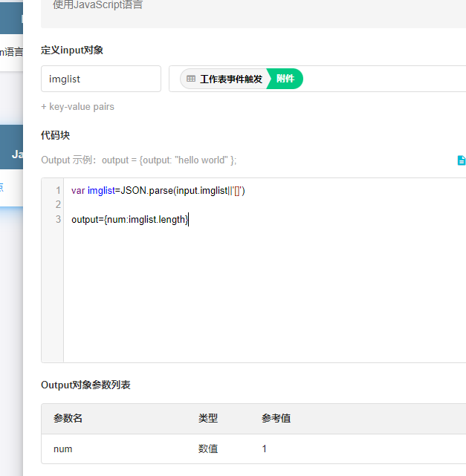The image size is (466, 476).
Task: Click the output={num:imglist.length} code line
Action: click(129, 220)
